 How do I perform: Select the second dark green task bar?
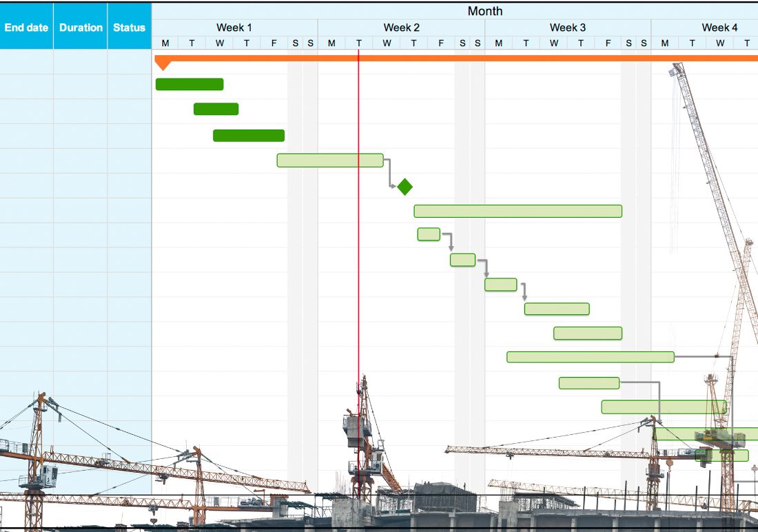pyautogui.click(x=216, y=110)
